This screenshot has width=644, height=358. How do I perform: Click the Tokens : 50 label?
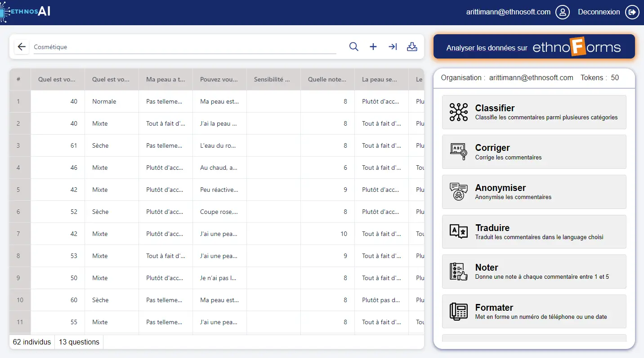[600, 77]
